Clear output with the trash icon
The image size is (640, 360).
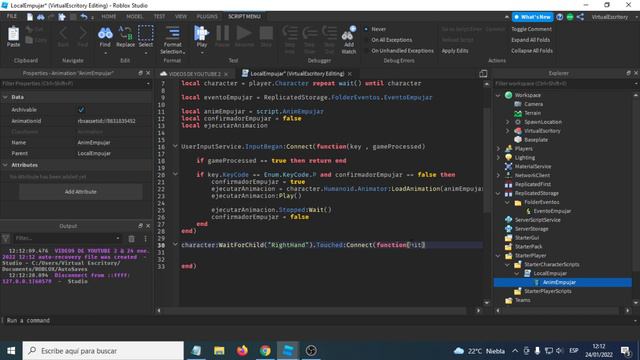coord(131,238)
